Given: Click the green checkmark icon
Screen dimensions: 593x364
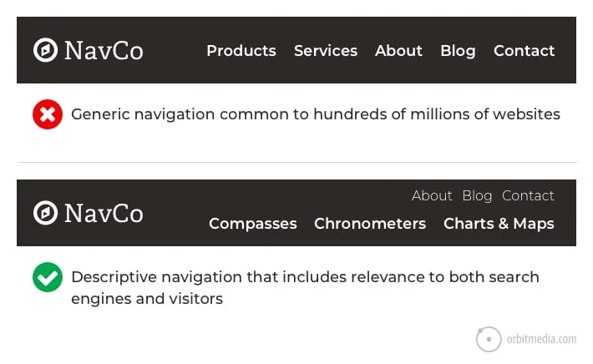Looking at the screenshot, I should pos(48,277).
